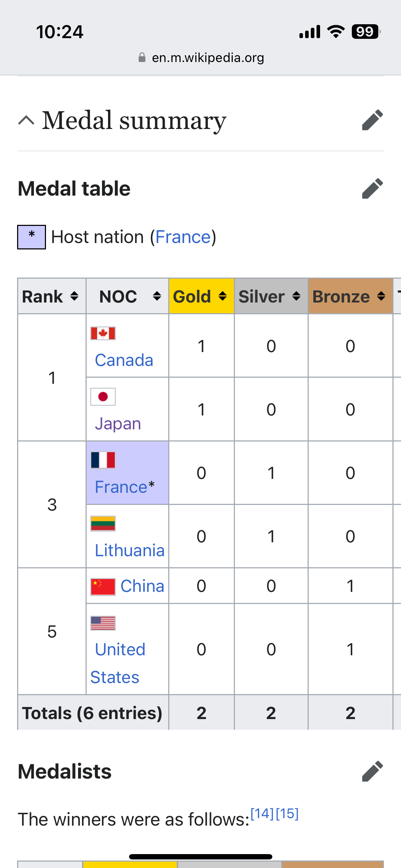Collapse the Medal summary section chevron
401x868 pixels.
click(x=26, y=120)
